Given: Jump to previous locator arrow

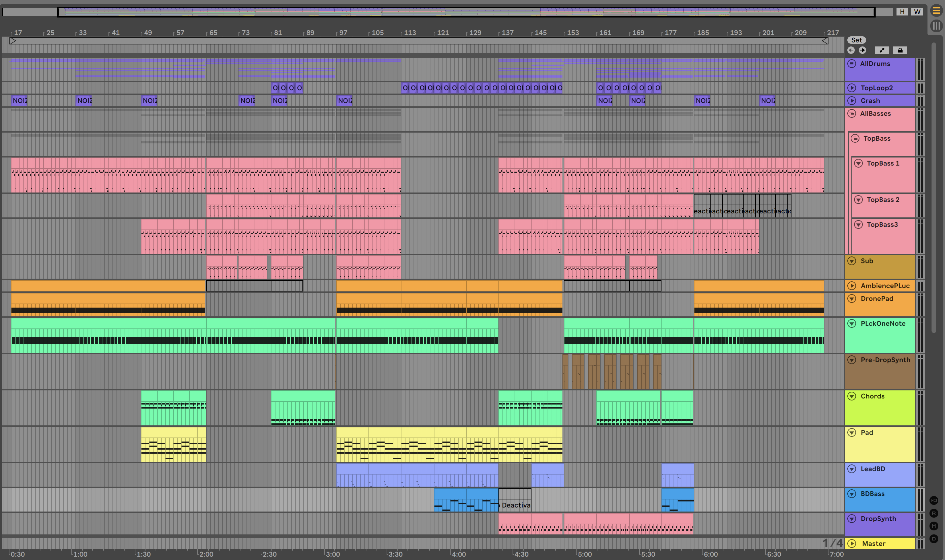Looking at the screenshot, I should point(851,50).
